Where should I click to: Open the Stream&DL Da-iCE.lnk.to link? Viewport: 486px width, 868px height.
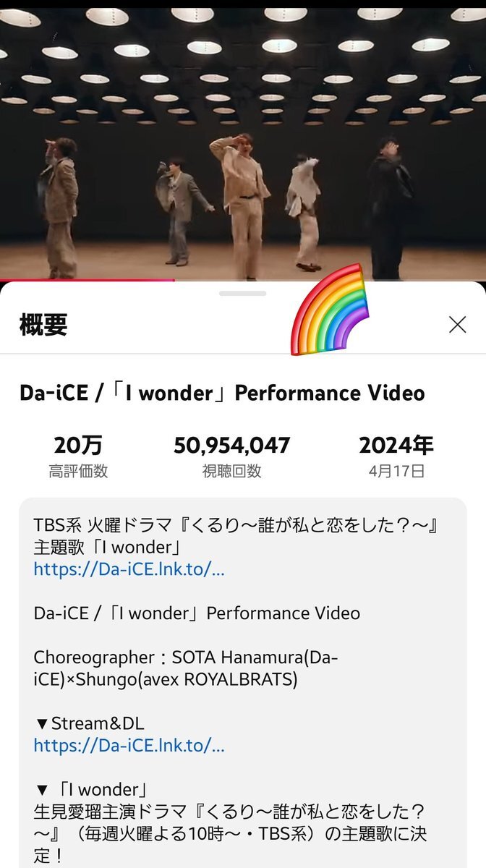pos(129,744)
